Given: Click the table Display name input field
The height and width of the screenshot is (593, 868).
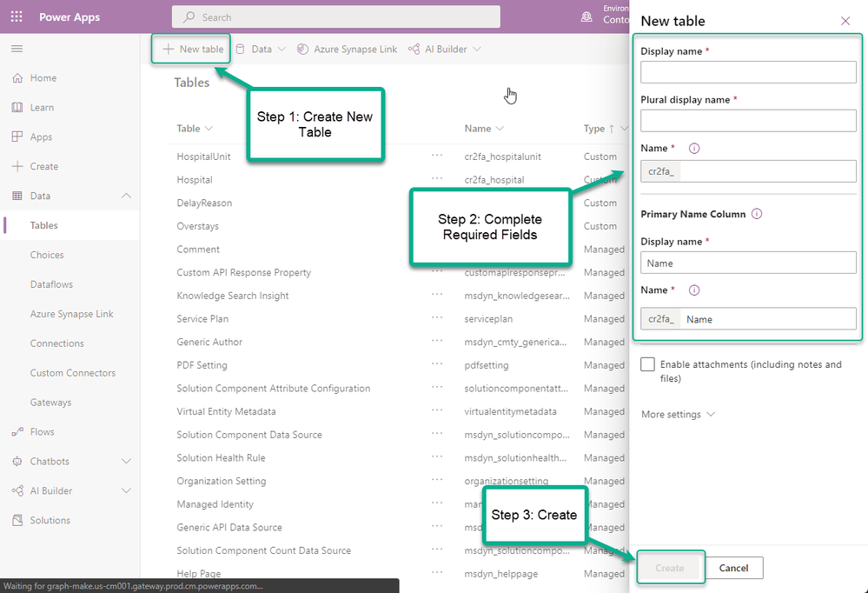Looking at the screenshot, I should [748, 72].
